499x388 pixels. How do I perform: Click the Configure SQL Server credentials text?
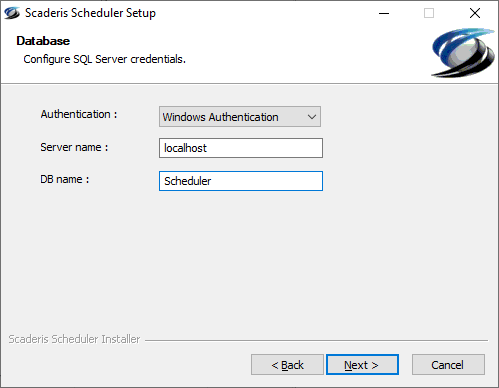point(104,59)
